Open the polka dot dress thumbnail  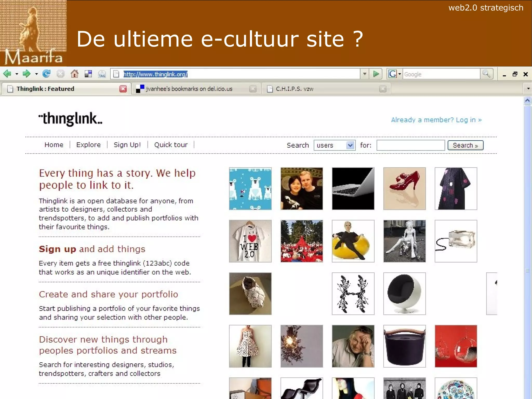coord(250,346)
